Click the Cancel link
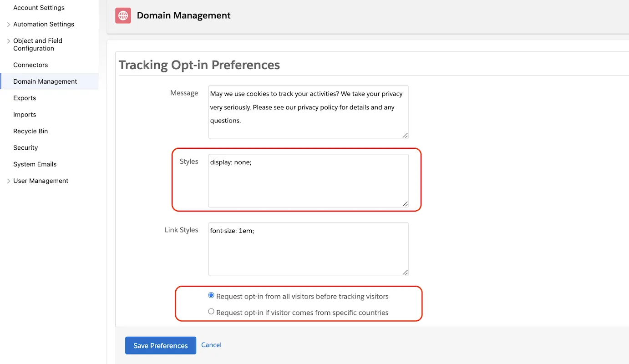 pos(211,345)
